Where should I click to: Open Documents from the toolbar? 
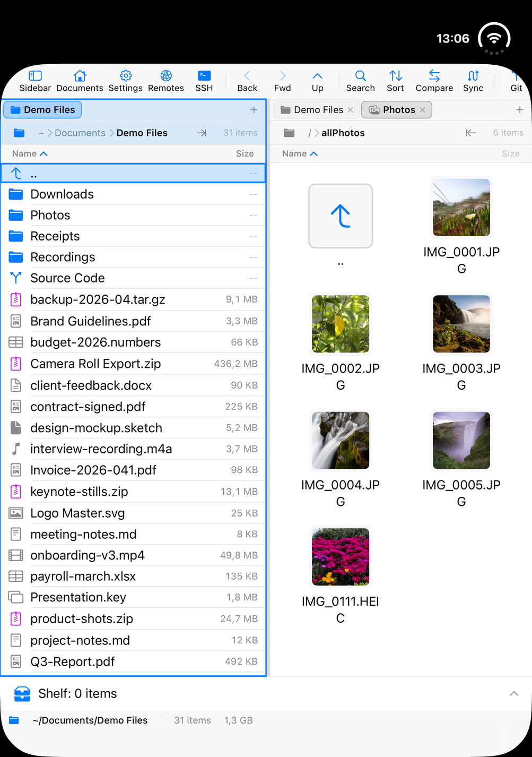click(x=80, y=81)
